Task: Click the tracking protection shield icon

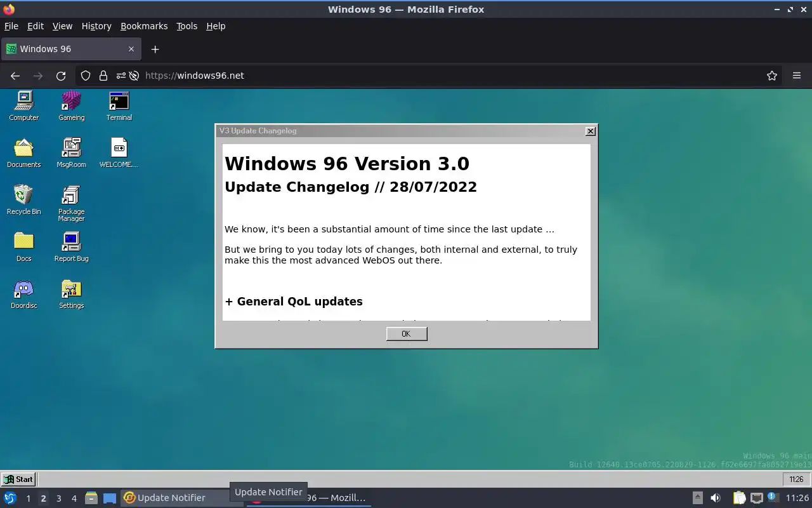Action: pyautogui.click(x=86, y=76)
